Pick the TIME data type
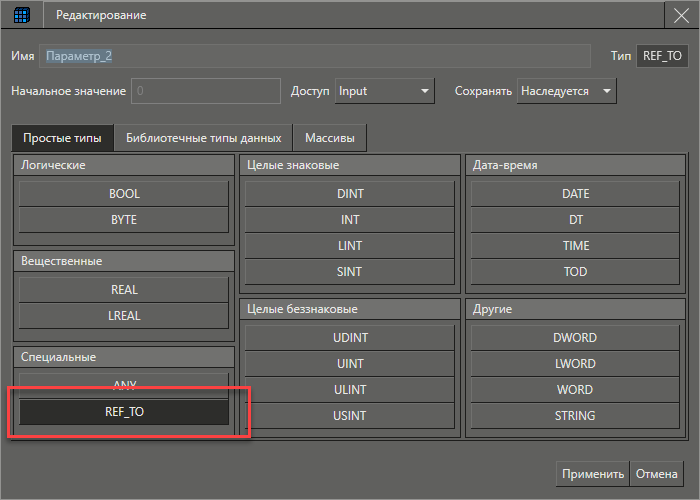Image resolution: width=700 pixels, height=500 pixels. pyautogui.click(x=575, y=245)
